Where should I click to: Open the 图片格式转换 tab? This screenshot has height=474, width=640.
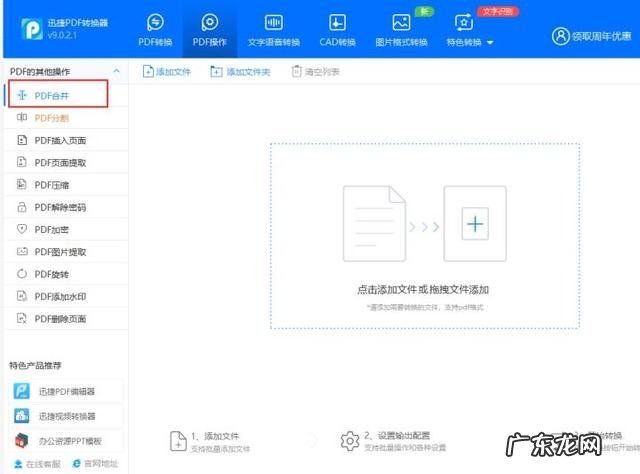(x=401, y=30)
